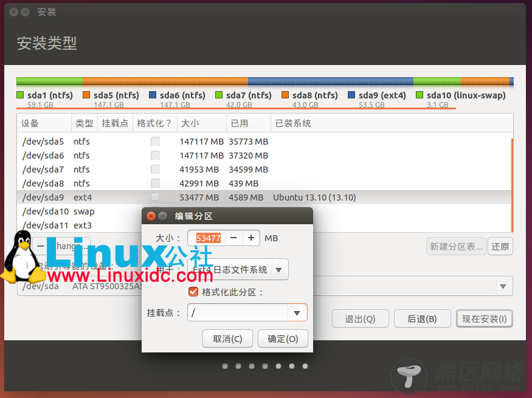Click the green sda7 (ntfs) legend swatch
The width and height of the screenshot is (532, 398).
click(x=219, y=95)
